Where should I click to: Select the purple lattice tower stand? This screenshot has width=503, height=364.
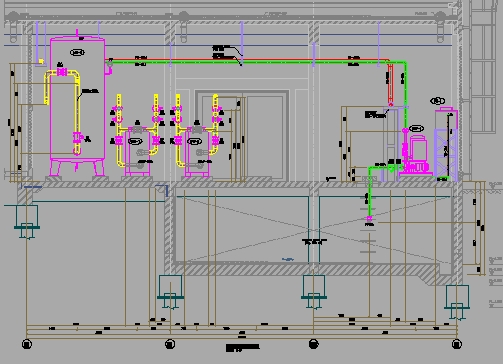click(x=446, y=154)
